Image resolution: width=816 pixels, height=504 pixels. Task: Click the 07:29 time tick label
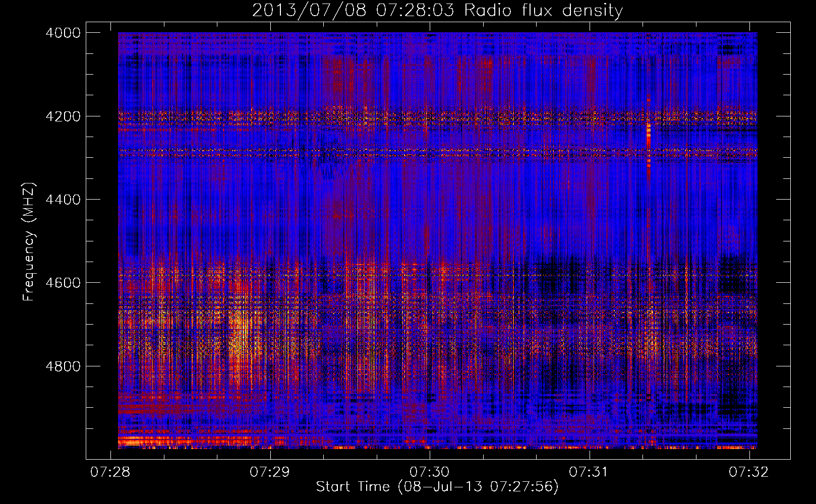pos(270,472)
